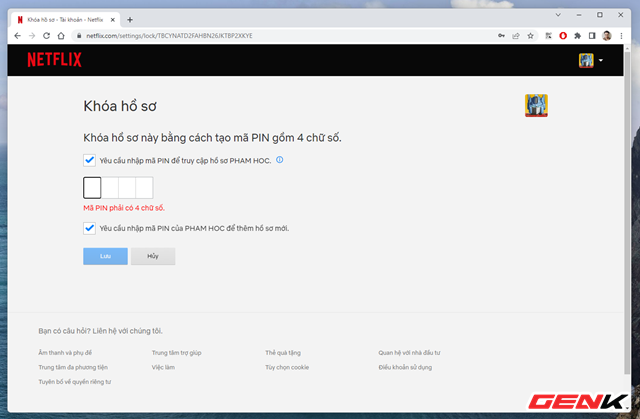Expand the Netflix profile dropdown arrow

[x=601, y=60]
